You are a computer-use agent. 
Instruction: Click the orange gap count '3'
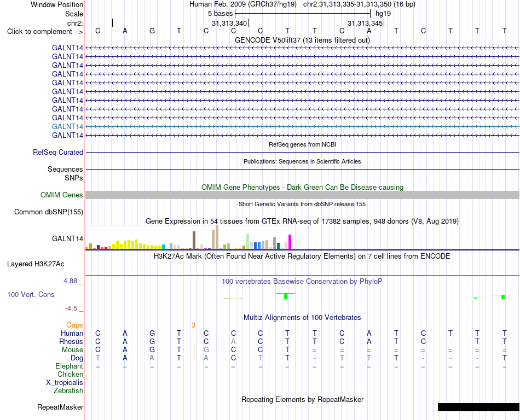(193, 325)
